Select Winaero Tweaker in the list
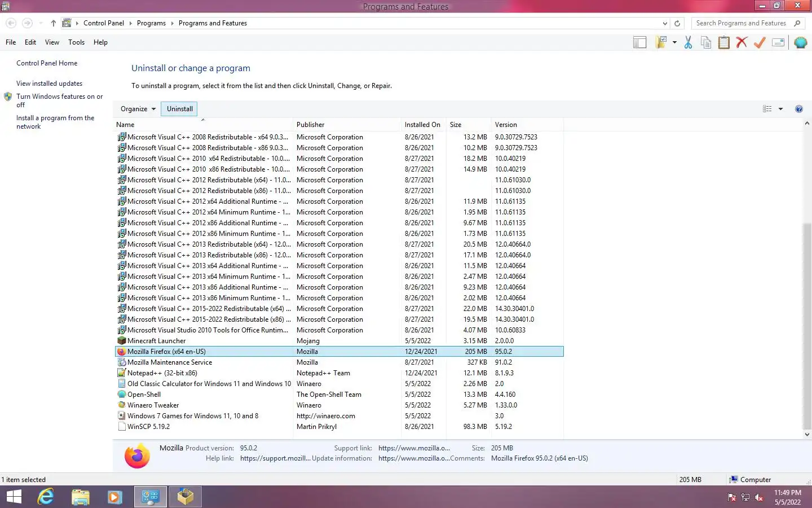Image resolution: width=812 pixels, height=508 pixels. pyautogui.click(x=339, y=405)
